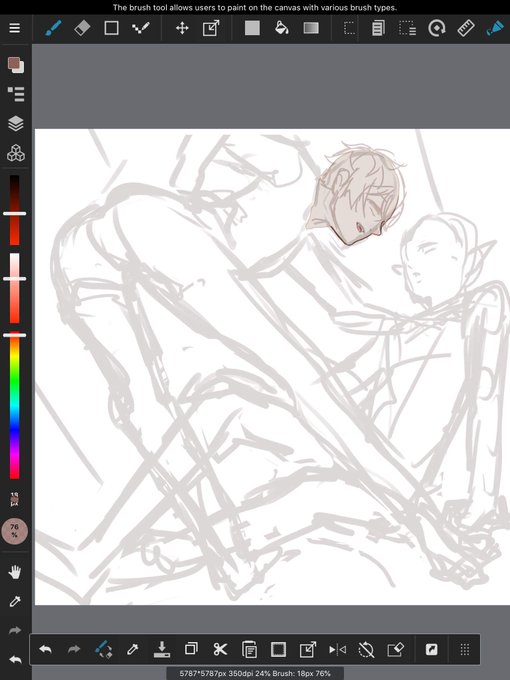Select the Hand pan tool
510x680 pixels.
(x=15, y=572)
